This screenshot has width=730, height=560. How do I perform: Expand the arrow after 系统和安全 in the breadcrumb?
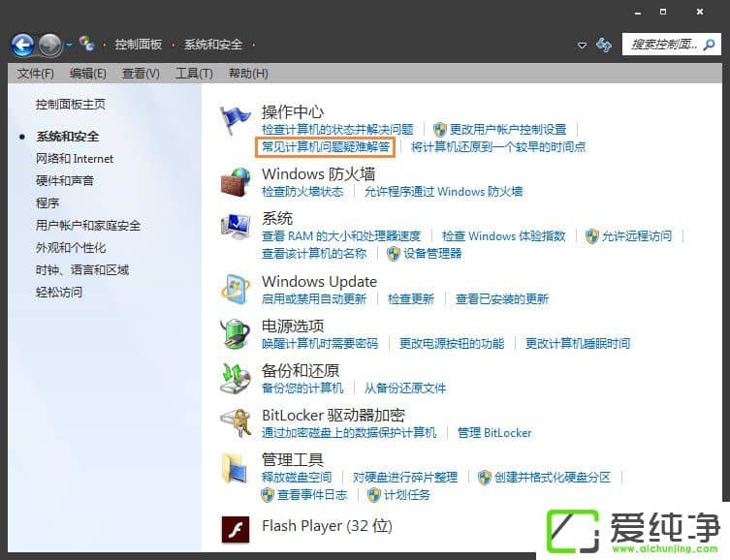(254, 45)
